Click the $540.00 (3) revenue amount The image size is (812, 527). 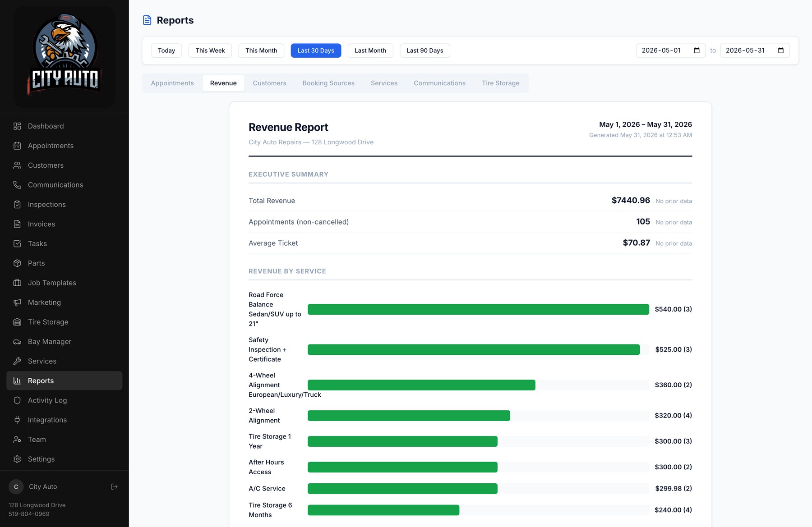pyautogui.click(x=673, y=309)
